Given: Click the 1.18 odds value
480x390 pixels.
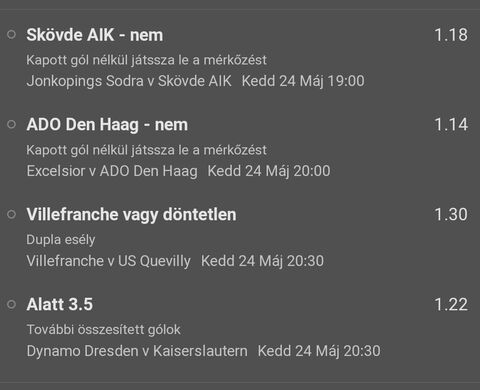Looking at the screenshot, I should click(x=451, y=35).
